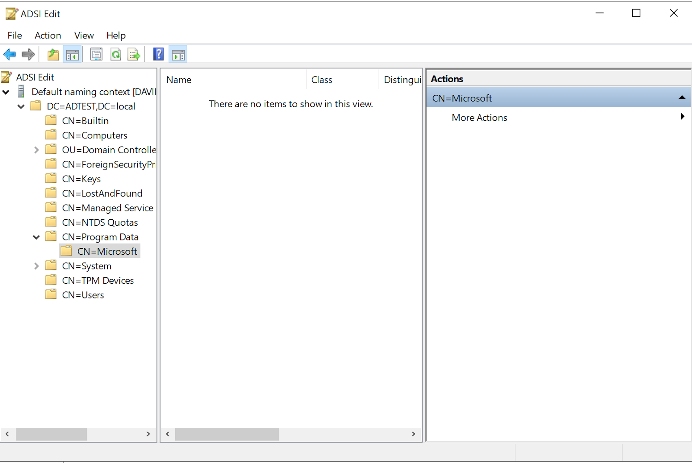The image size is (692, 463).
Task: Collapse the CN=Program Data tree node
Action: pos(37,237)
